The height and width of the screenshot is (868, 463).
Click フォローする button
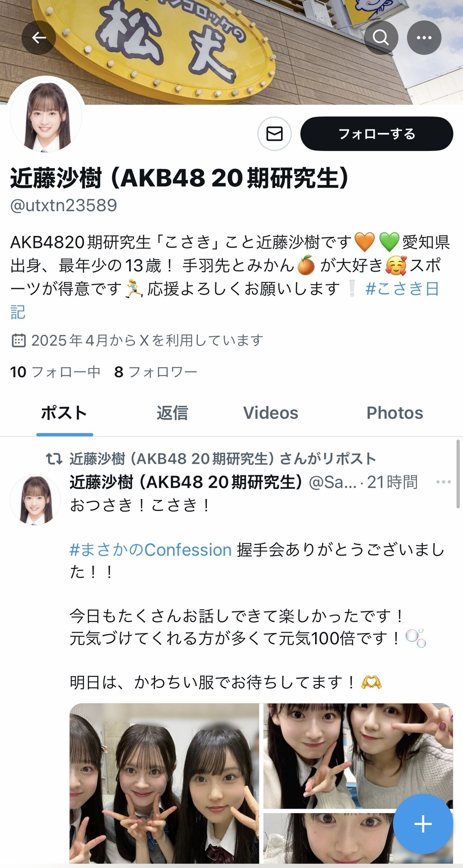[377, 134]
